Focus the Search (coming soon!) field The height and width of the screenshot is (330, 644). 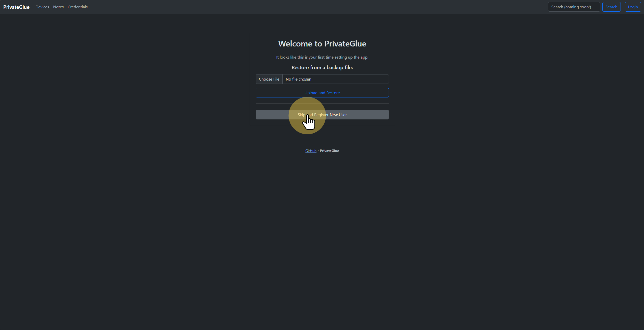click(x=574, y=7)
